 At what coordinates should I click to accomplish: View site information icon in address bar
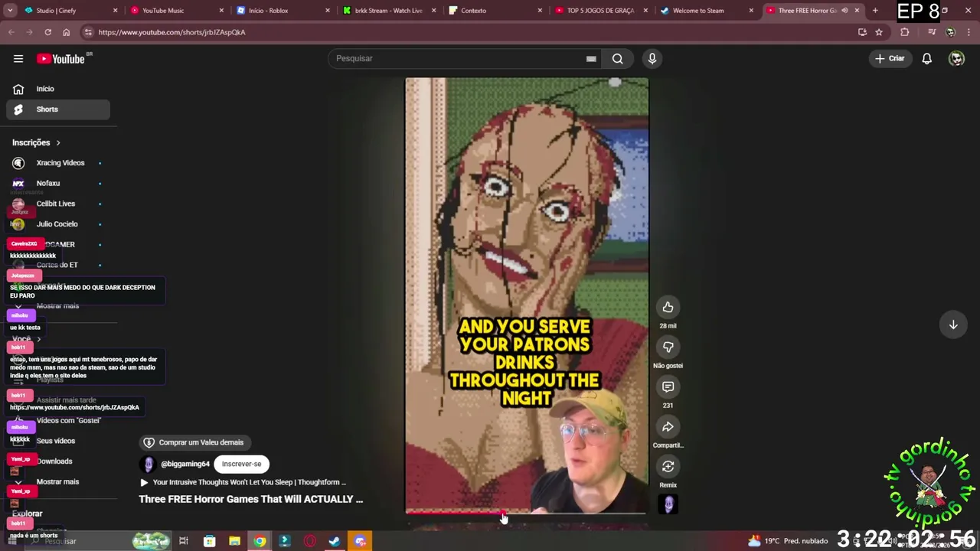pos(87,32)
